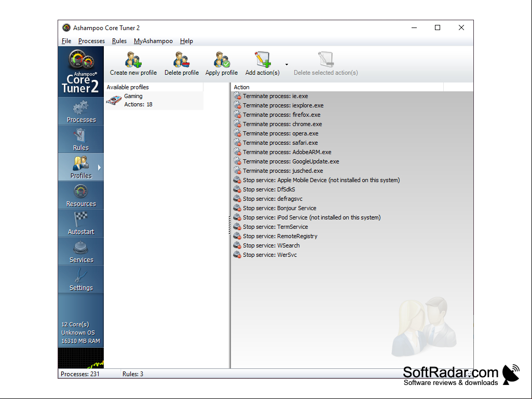Open the Autostart sidebar section
The height and width of the screenshot is (399, 532).
click(81, 223)
